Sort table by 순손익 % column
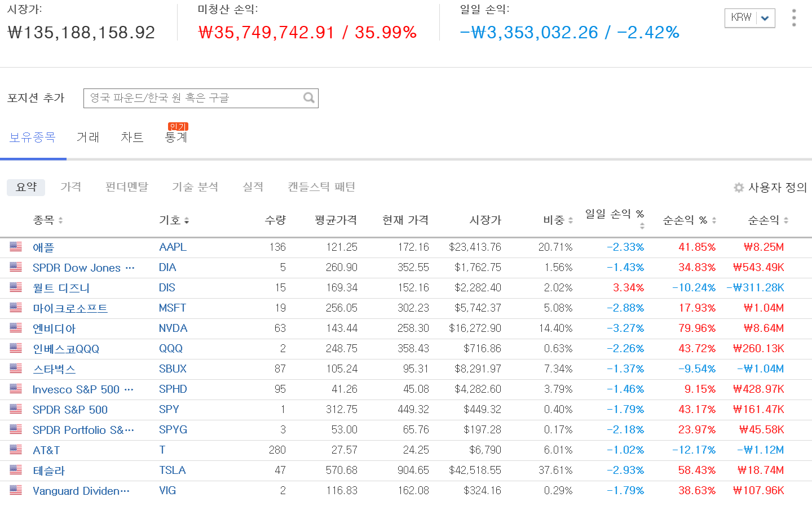 (x=690, y=220)
